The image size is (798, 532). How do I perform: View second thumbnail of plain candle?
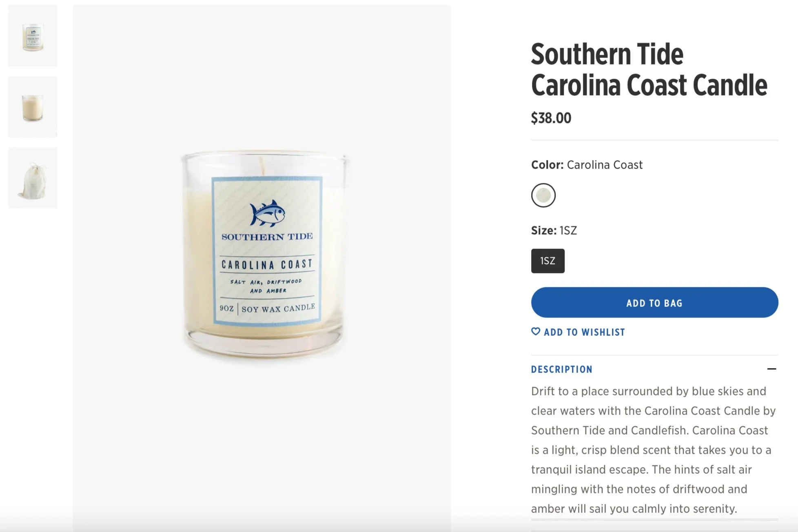click(x=33, y=107)
